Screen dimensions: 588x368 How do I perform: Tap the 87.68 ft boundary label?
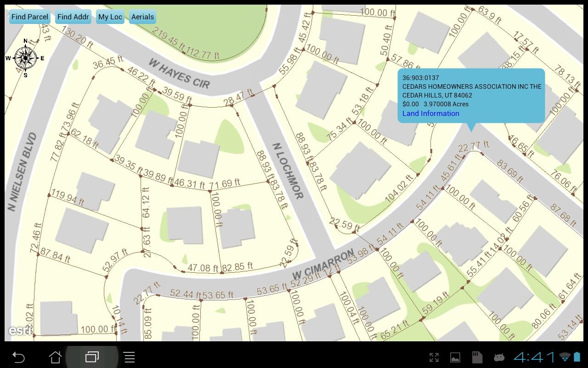(563, 215)
